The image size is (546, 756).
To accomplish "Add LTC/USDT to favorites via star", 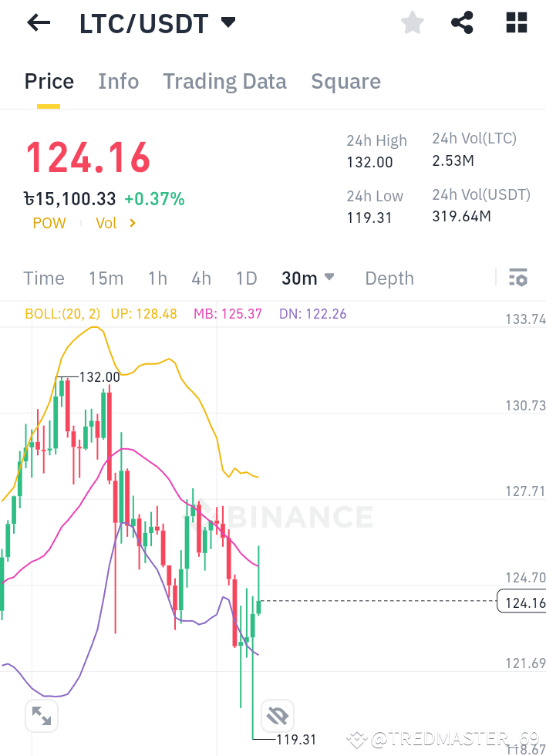I will [x=412, y=22].
